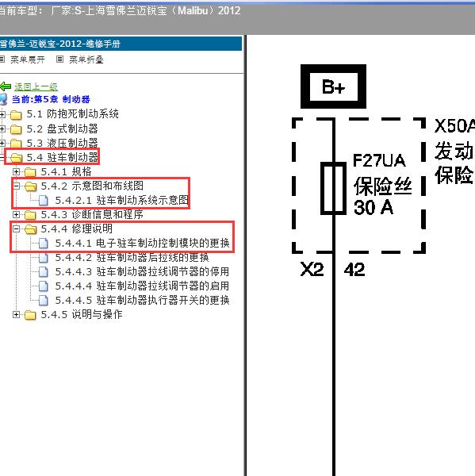Click the F27UA fuse symbol in schematic
The height and width of the screenshot is (476, 475).
(x=334, y=189)
